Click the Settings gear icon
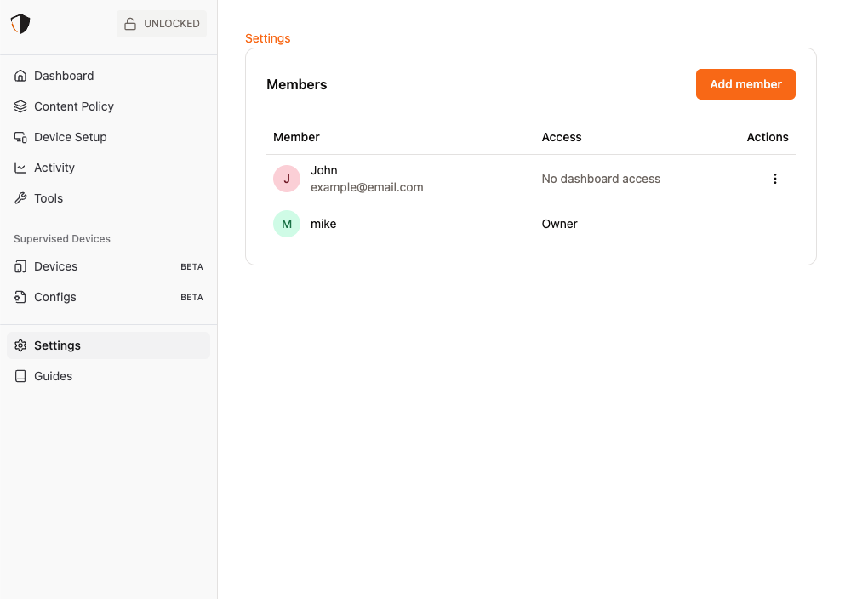 pos(20,345)
